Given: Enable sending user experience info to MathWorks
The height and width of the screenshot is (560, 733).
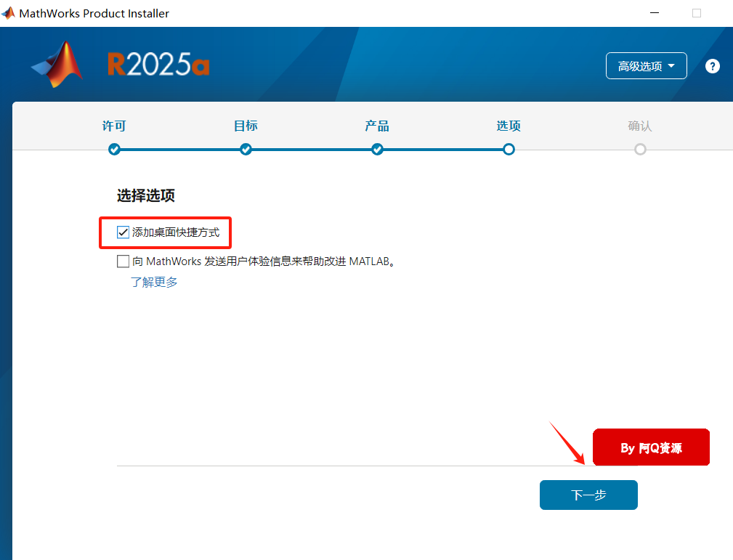Looking at the screenshot, I should click(123, 261).
